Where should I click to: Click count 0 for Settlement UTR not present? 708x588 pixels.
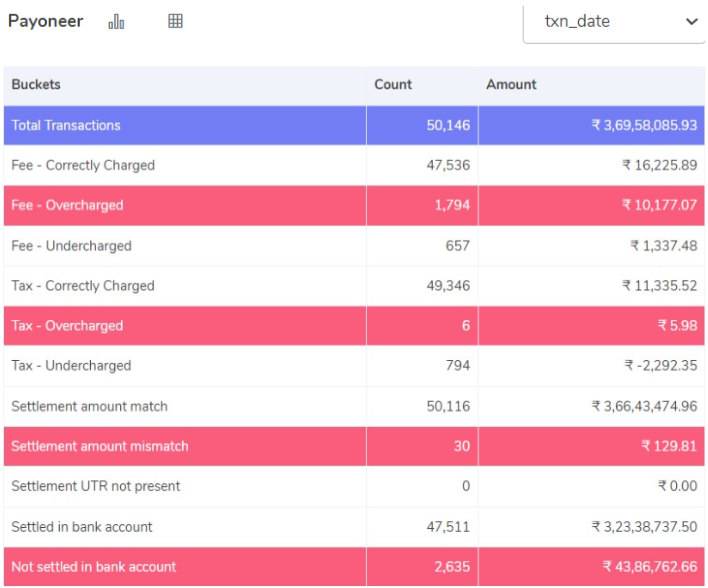[x=466, y=486]
